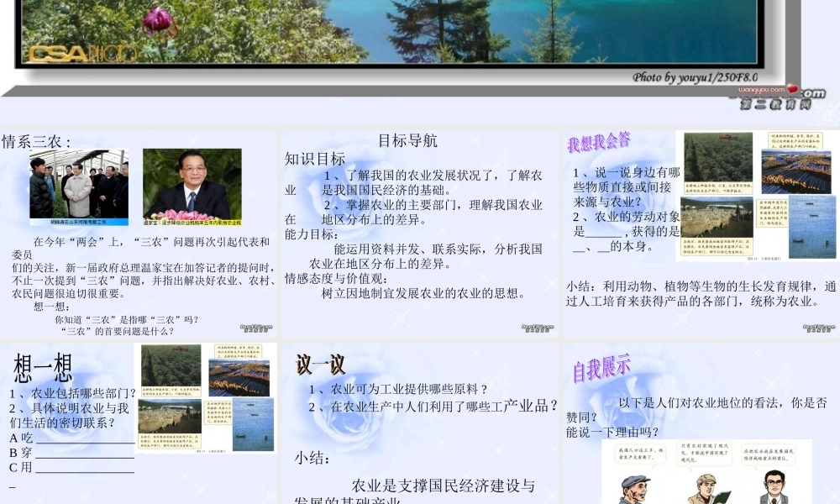Click the '知识目标' heading
This screenshot has width=840, height=504.
coord(315,159)
